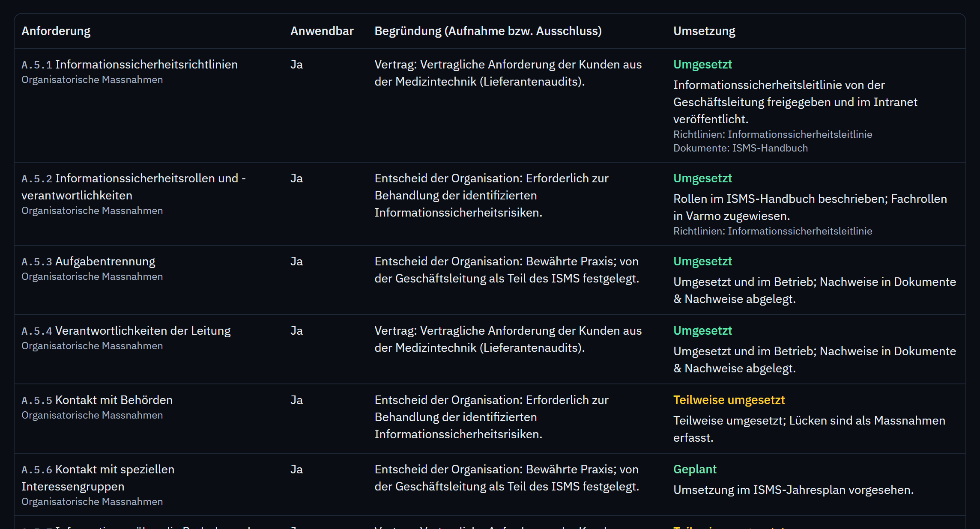Click the A.5.5 justification about identified risks
This screenshot has height=529, width=980.
(x=491, y=417)
